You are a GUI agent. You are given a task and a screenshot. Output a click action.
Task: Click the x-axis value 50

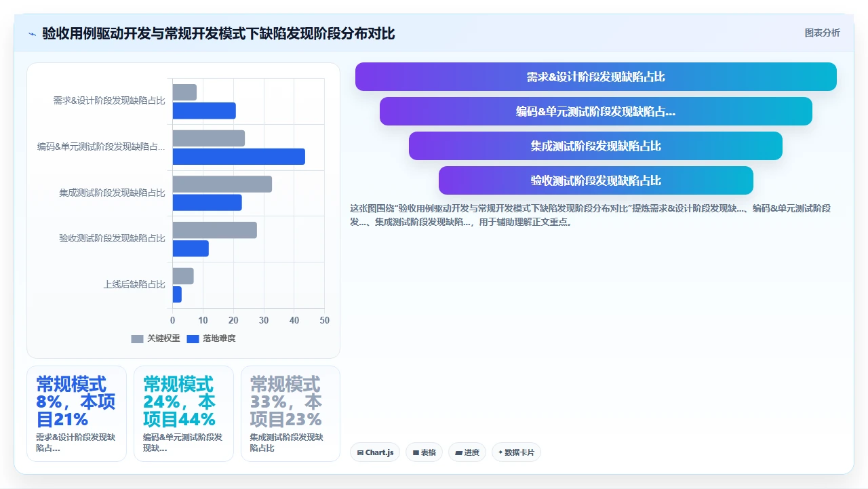point(324,320)
